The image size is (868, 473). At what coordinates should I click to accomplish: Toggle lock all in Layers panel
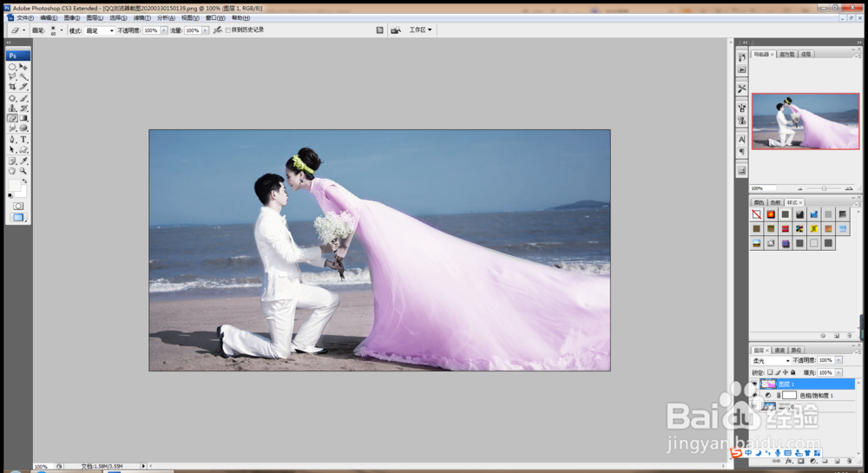792,372
